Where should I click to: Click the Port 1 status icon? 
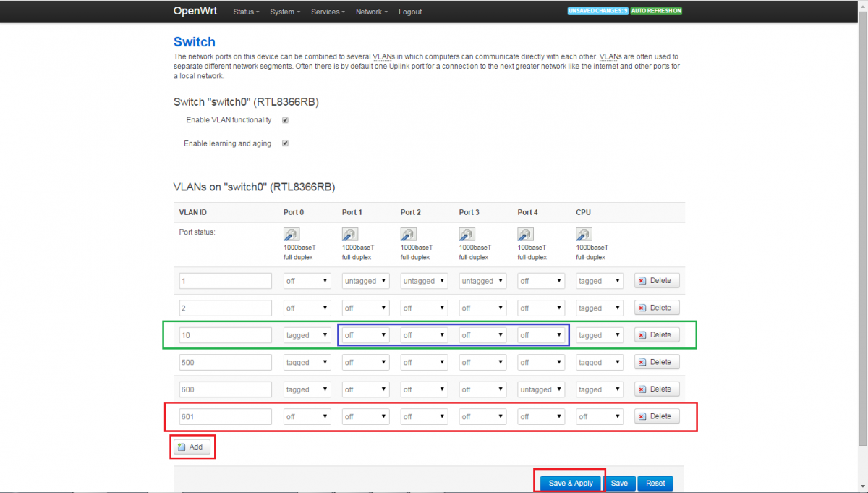point(350,234)
